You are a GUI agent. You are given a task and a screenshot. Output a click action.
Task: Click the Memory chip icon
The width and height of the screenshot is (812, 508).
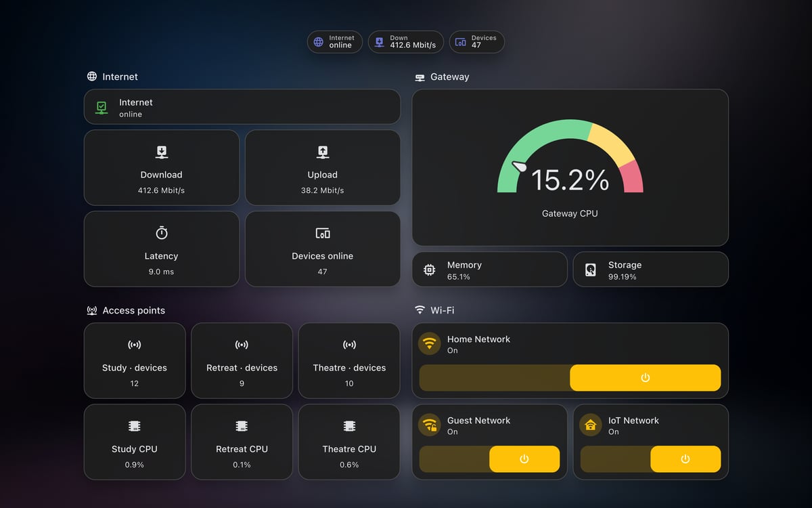coord(429,270)
